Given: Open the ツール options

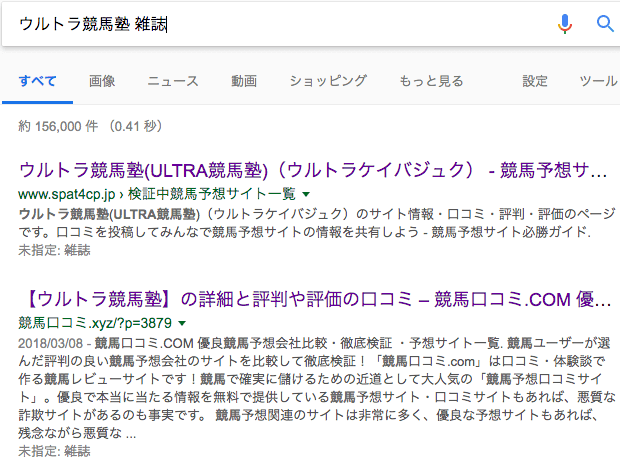Looking at the screenshot, I should tap(598, 81).
